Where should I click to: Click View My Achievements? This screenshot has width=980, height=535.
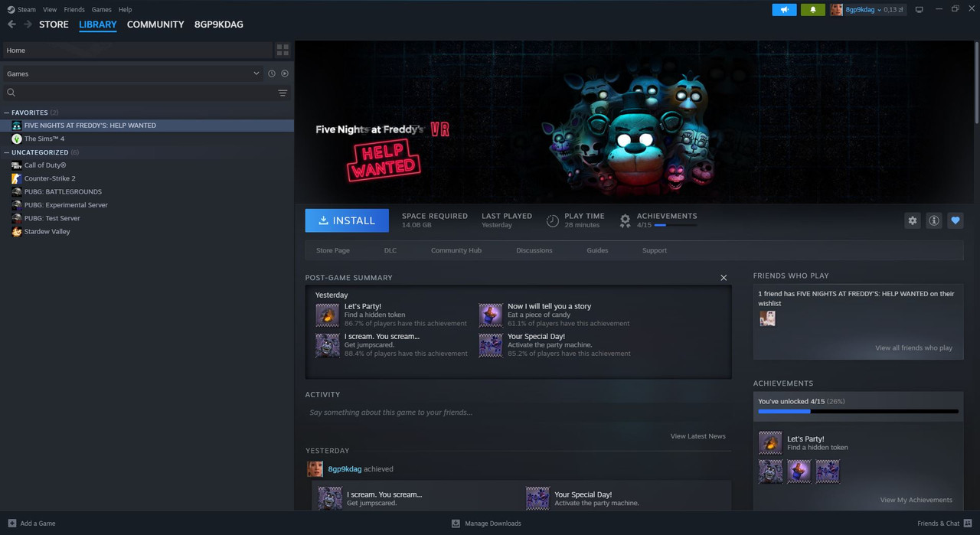point(916,500)
